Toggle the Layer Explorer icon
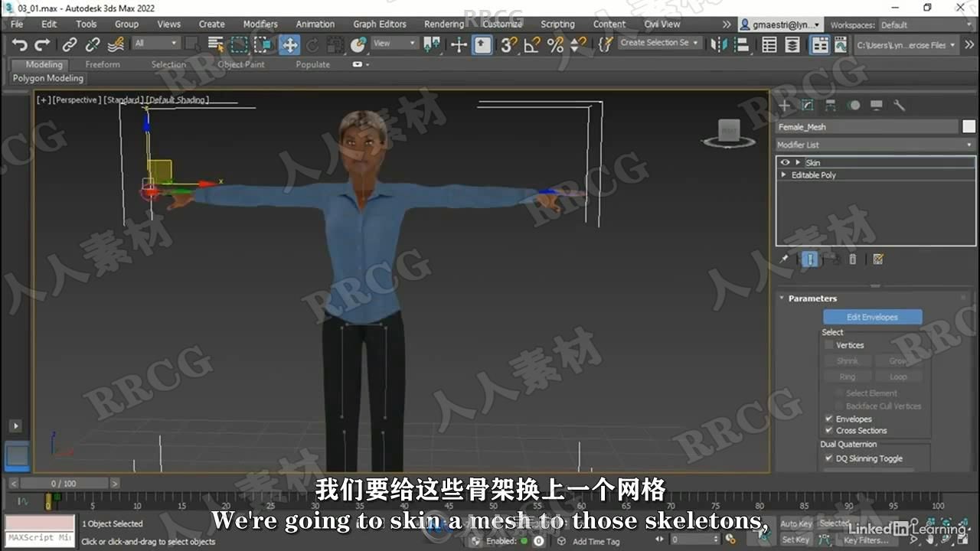The width and height of the screenshot is (980, 551). [x=792, y=44]
